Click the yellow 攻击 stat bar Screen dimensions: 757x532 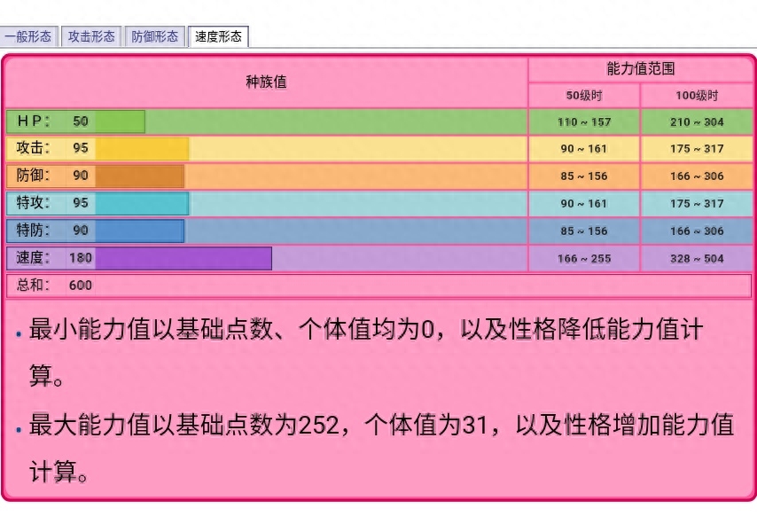click(142, 149)
